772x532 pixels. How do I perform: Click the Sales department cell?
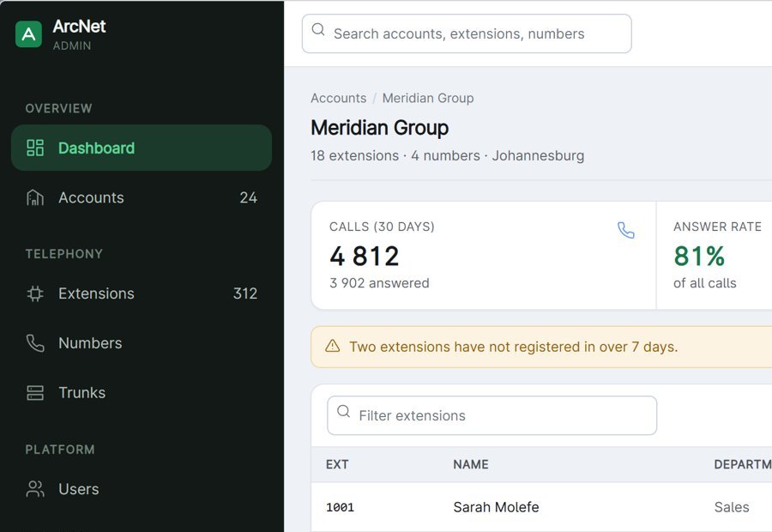pos(732,507)
